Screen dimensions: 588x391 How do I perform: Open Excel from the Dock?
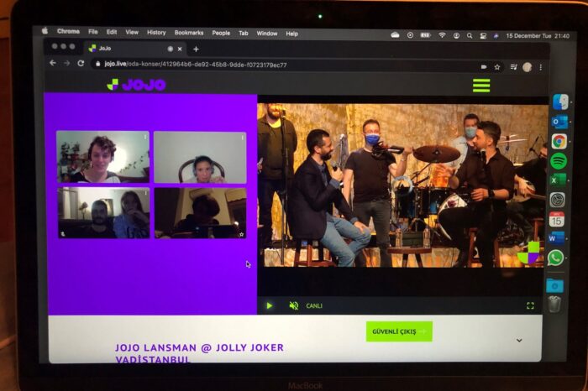(558, 180)
